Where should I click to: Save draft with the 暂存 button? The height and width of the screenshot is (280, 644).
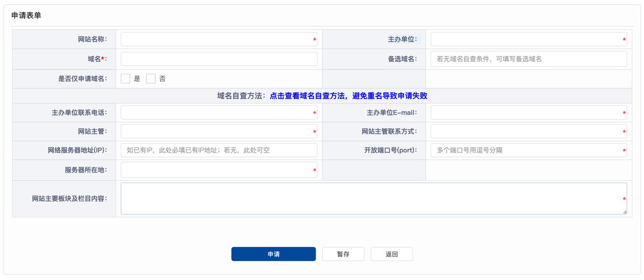[343, 254]
